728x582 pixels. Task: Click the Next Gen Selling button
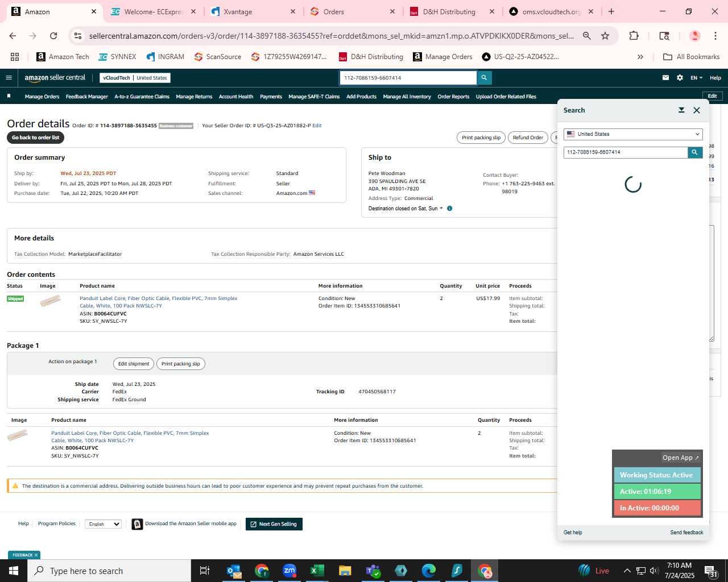click(x=274, y=524)
